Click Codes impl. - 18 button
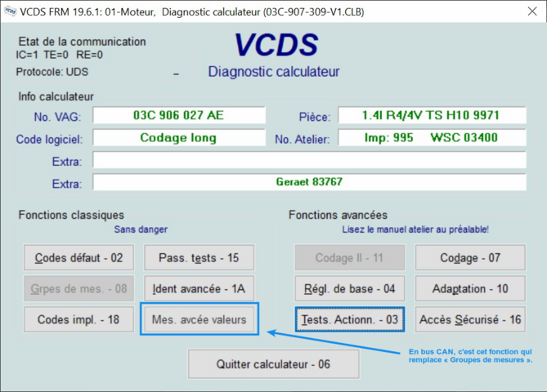Image resolution: width=547 pixels, height=392 pixels. (78, 319)
